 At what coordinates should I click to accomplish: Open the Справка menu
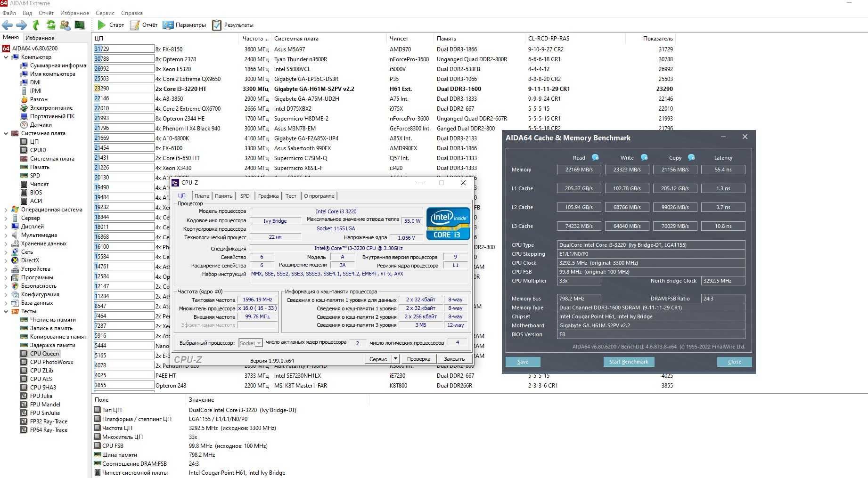[132, 13]
